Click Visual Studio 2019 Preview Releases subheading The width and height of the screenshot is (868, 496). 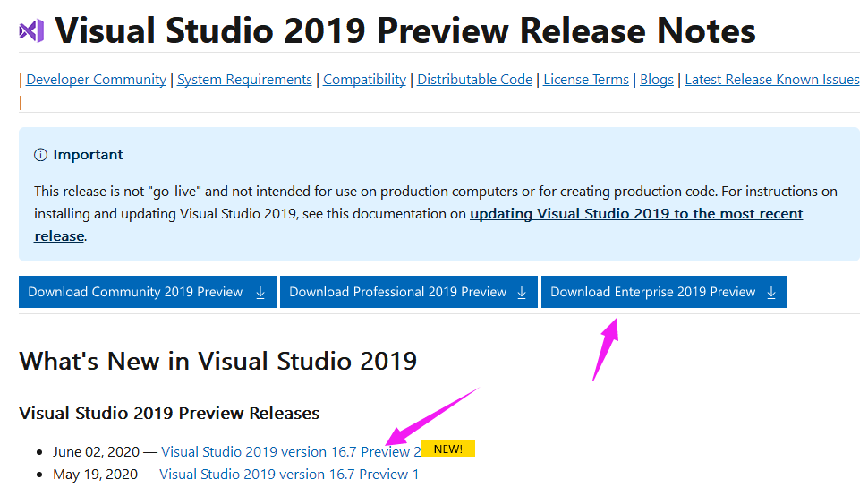point(169,413)
